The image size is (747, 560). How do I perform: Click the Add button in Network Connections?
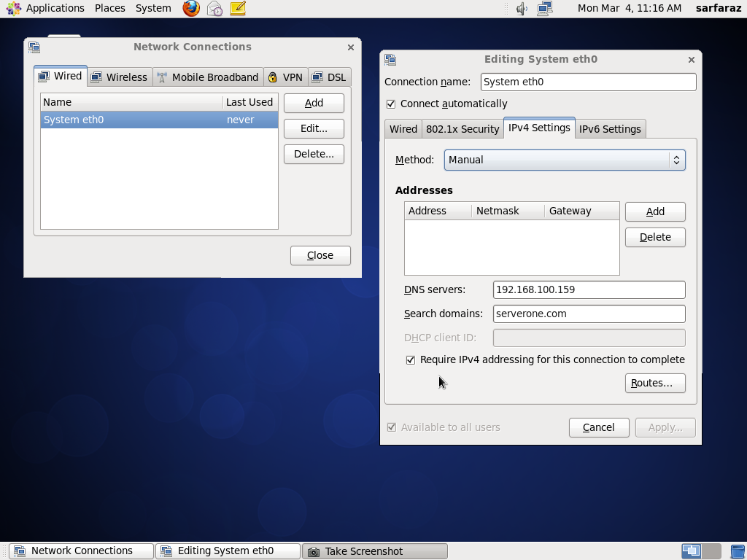(x=313, y=103)
